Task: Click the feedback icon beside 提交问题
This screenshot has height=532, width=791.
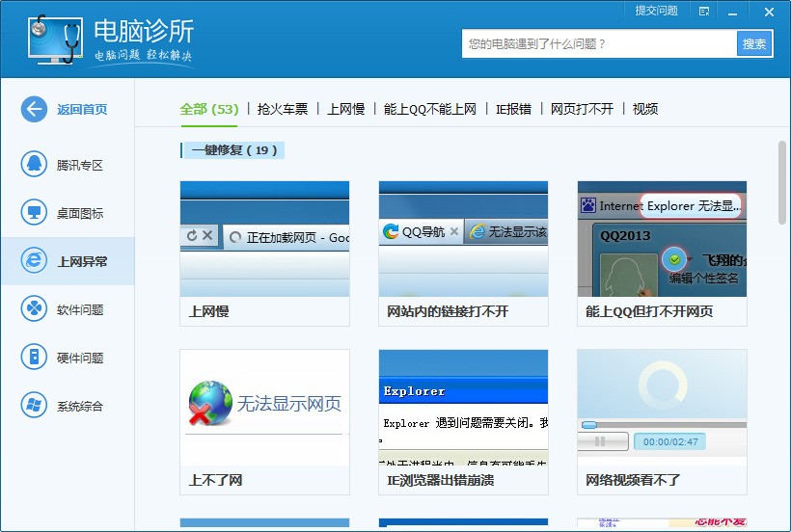Action: pos(705,12)
